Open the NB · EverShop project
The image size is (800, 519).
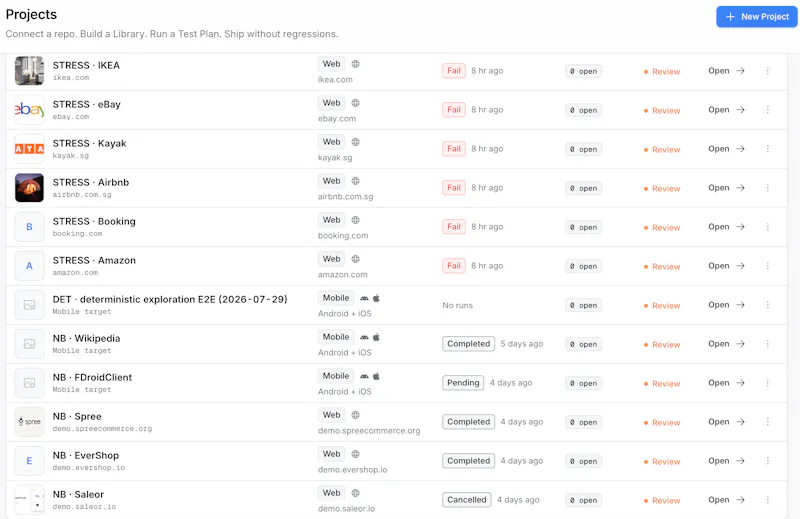point(727,461)
